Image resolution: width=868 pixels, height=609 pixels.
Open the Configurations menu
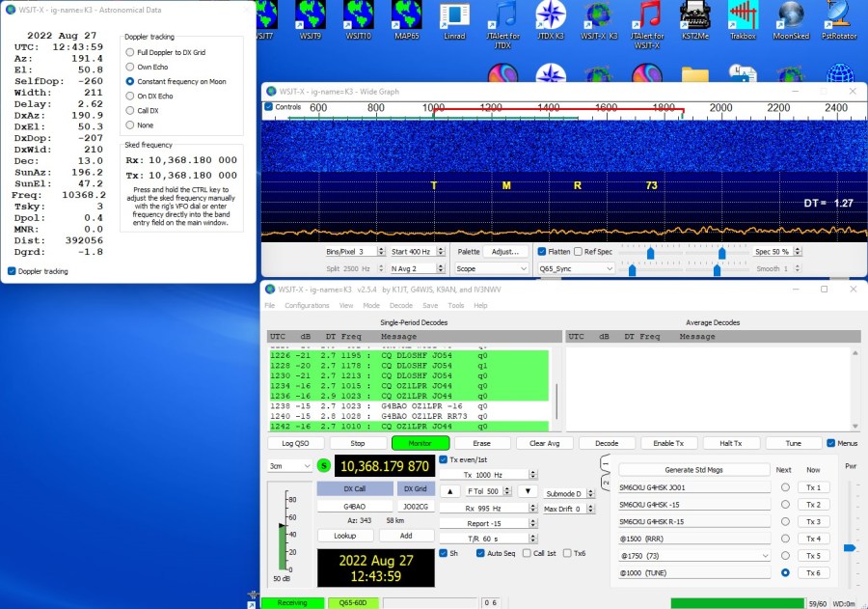307,305
